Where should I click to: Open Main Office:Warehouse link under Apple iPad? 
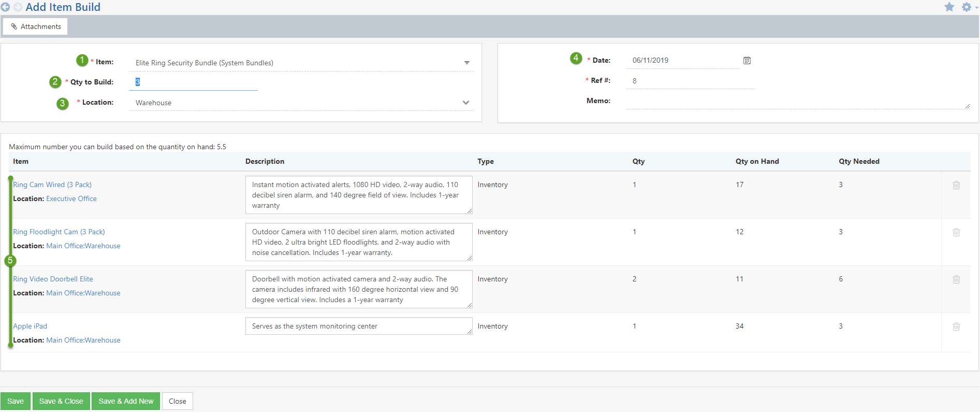pos(83,340)
